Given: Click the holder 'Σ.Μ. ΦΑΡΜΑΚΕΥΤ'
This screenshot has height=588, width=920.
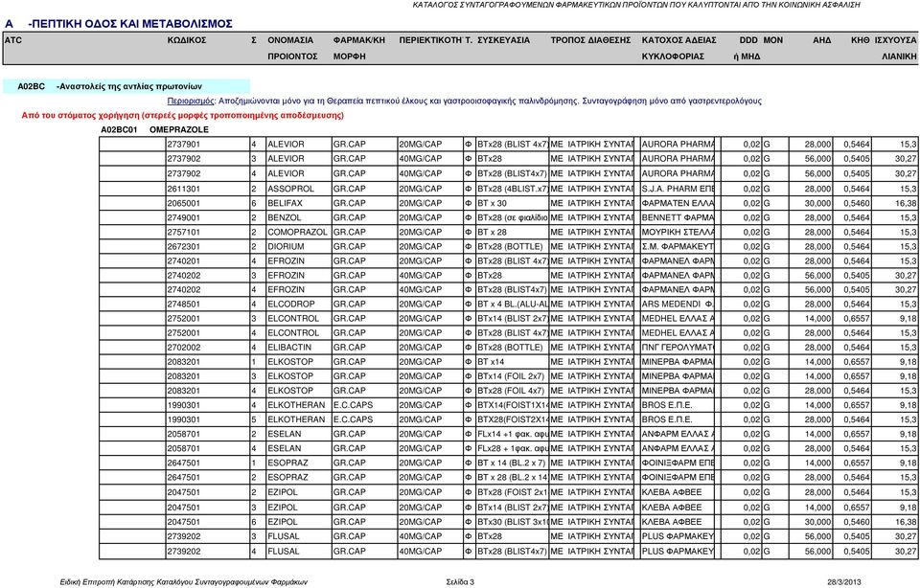Looking at the screenshot, I should [x=678, y=247].
